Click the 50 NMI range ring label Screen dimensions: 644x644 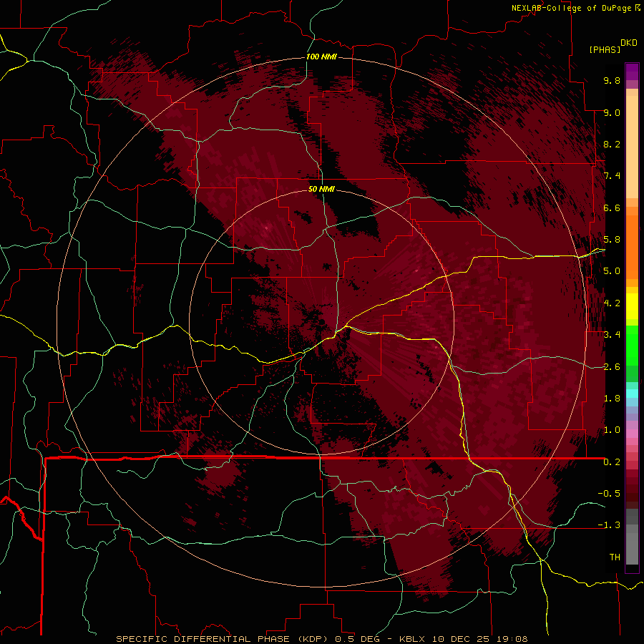(321, 189)
